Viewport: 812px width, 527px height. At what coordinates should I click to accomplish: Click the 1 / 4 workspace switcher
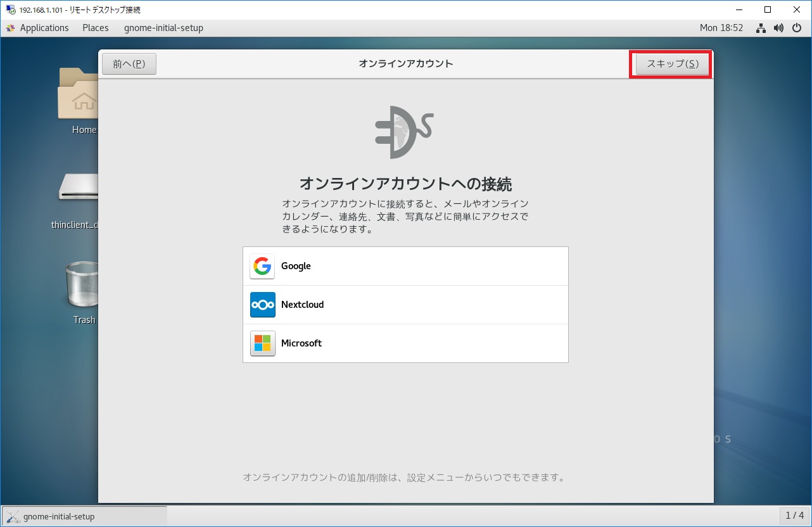(794, 516)
